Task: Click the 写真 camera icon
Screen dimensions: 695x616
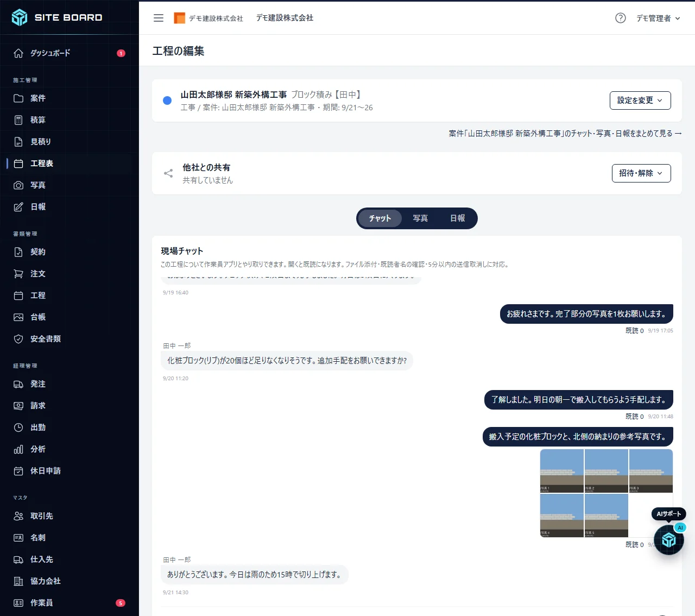Action: (x=18, y=185)
